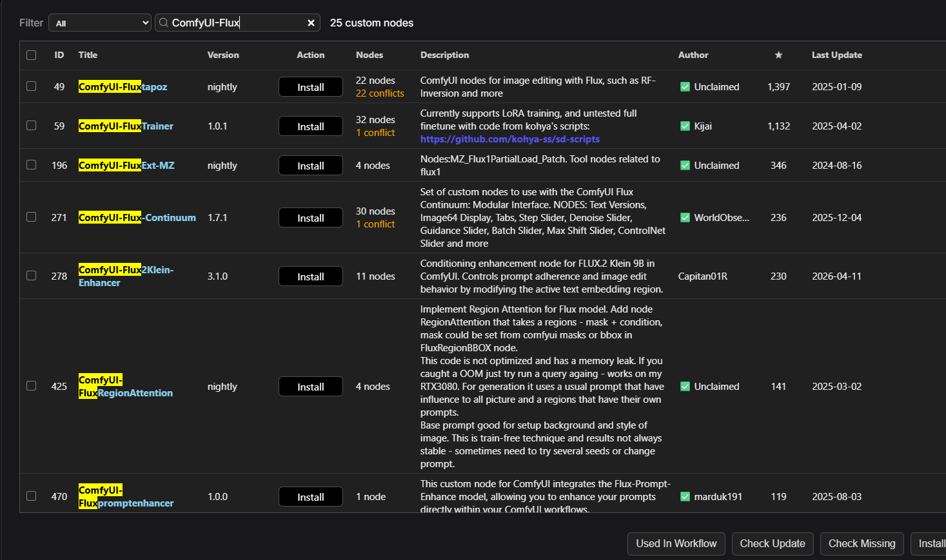Screen dimensions: 946x560
Task: Click the verified check icon beside Kijai
Action: pyautogui.click(x=685, y=126)
